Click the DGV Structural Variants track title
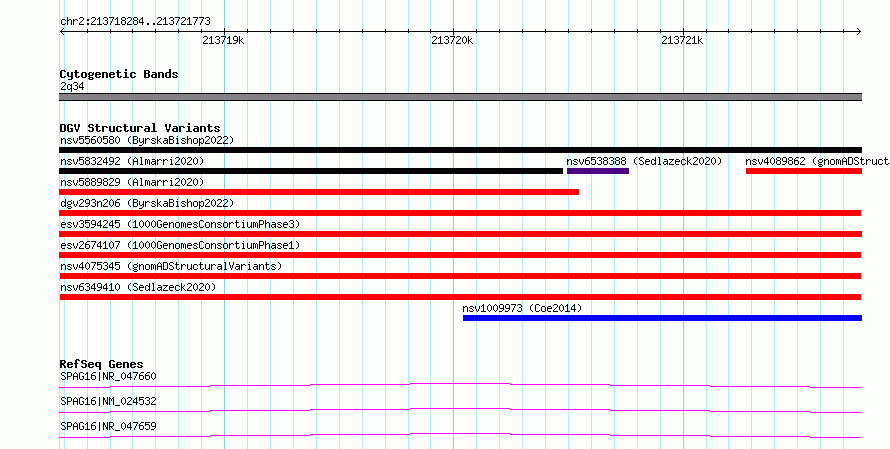This screenshot has width=890, height=449. click(140, 128)
